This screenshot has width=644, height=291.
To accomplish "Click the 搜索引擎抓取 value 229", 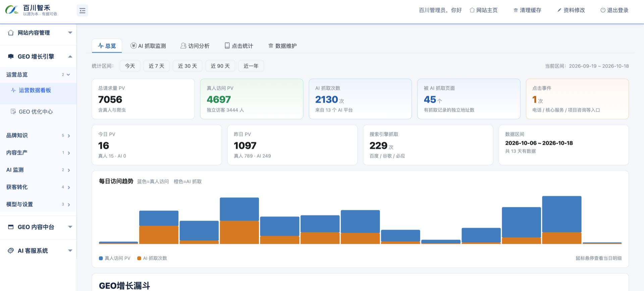I will (x=378, y=145).
